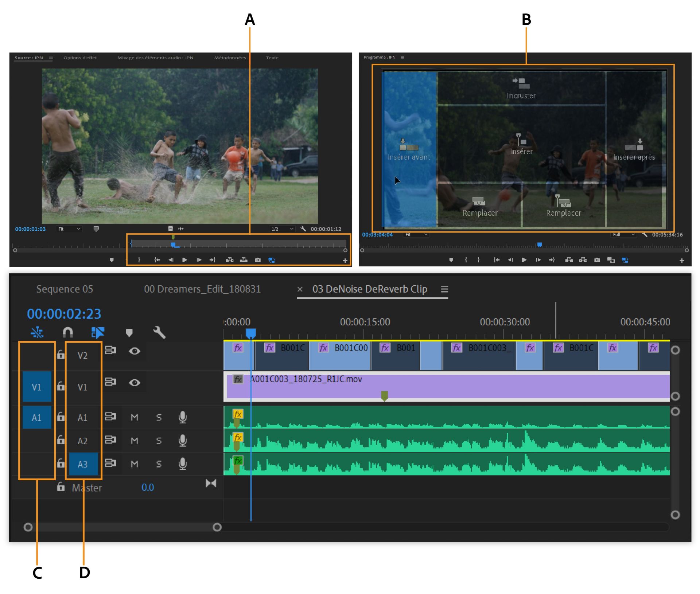Toggle insert sequences as nests icon
The width and height of the screenshot is (700, 594).
click(x=37, y=332)
